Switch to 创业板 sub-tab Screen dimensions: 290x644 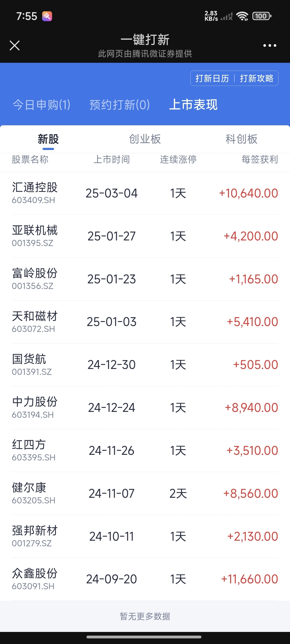point(145,139)
